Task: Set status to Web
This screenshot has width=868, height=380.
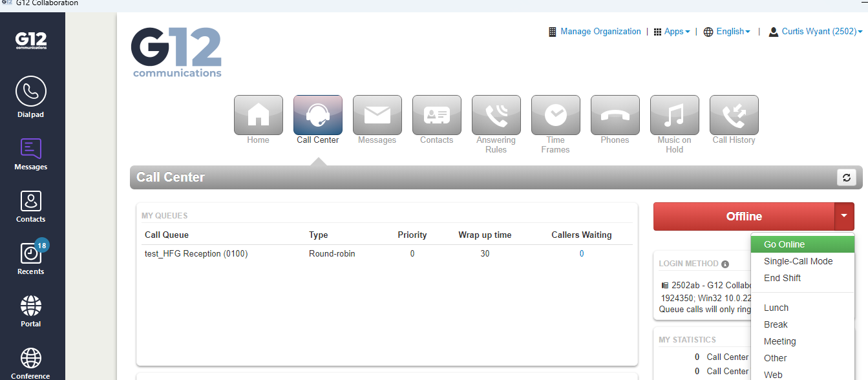Action: (802, 375)
